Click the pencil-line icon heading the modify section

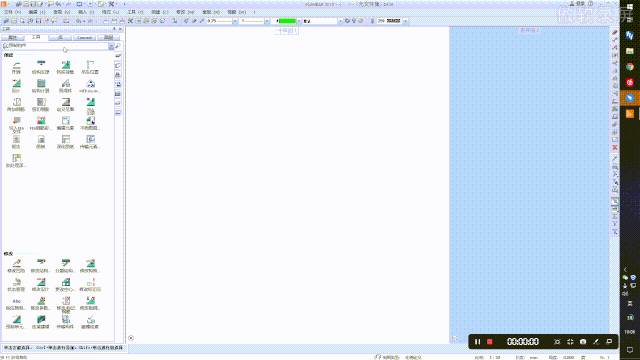tap(16, 263)
